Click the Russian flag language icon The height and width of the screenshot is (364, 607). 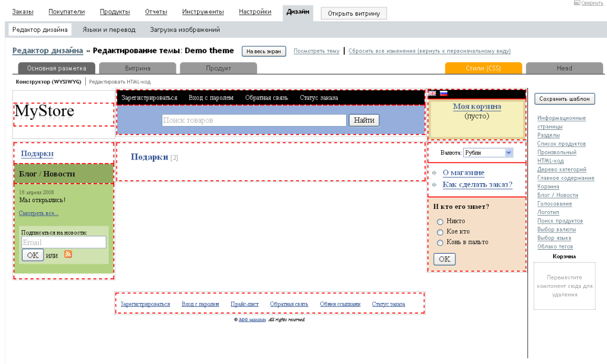pos(443,94)
